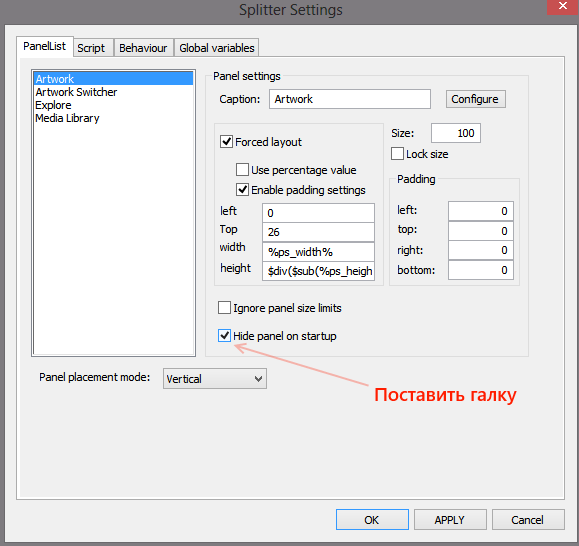579x546 pixels.
Task: Click the Size value field
Action: tap(456, 133)
